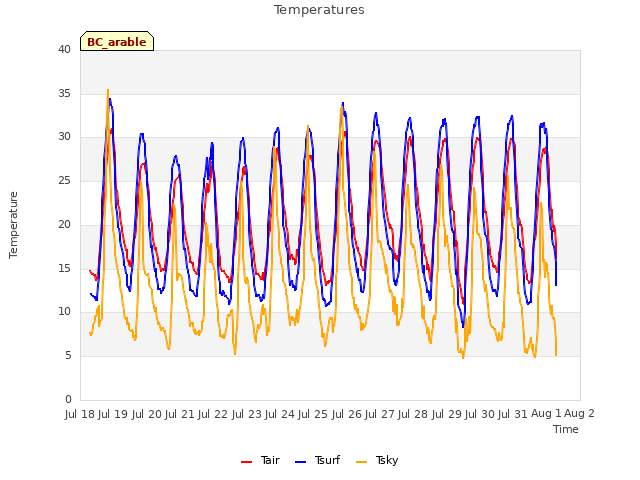Click the Jul 21 x-axis label

180,414
